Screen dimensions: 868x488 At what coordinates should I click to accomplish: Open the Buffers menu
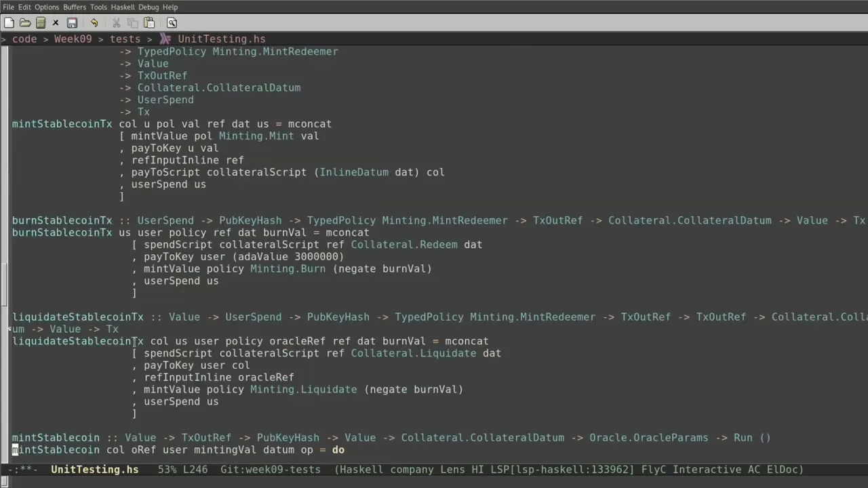click(75, 7)
